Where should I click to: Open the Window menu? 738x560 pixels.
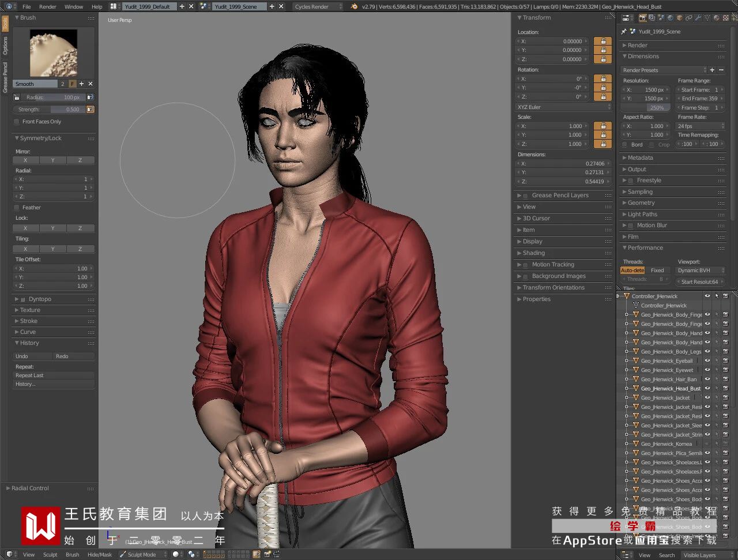tap(74, 7)
